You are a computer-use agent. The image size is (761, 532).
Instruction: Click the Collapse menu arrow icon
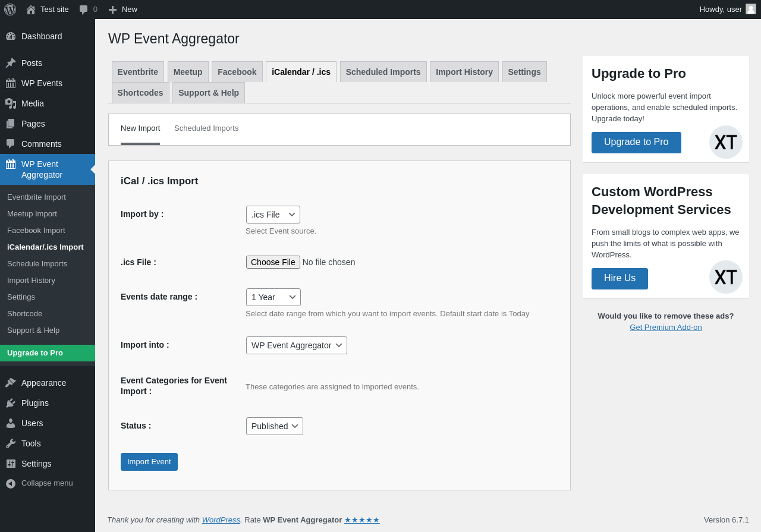click(x=11, y=483)
